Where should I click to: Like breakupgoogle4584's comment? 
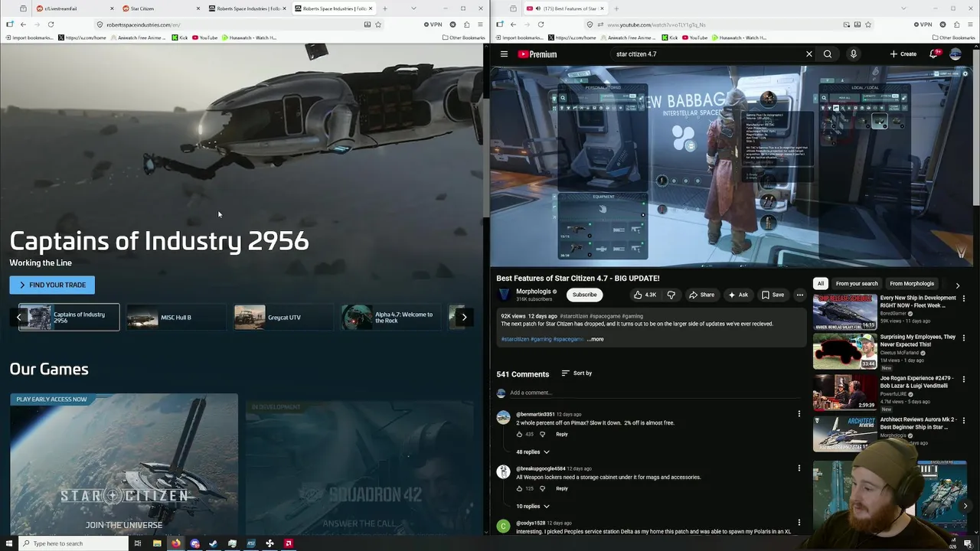point(519,488)
